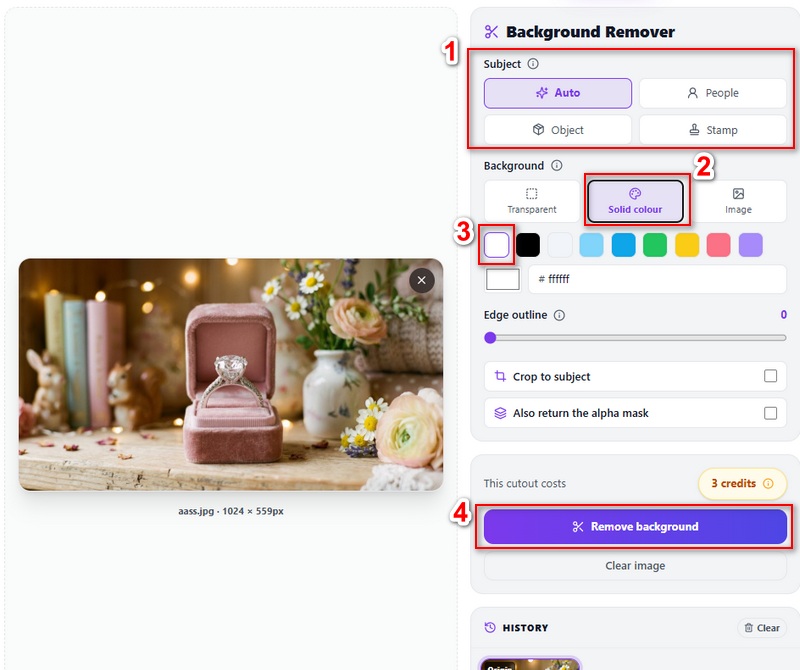Pick the darker blue colour swatch
The width and height of the screenshot is (800, 670).
click(623, 245)
